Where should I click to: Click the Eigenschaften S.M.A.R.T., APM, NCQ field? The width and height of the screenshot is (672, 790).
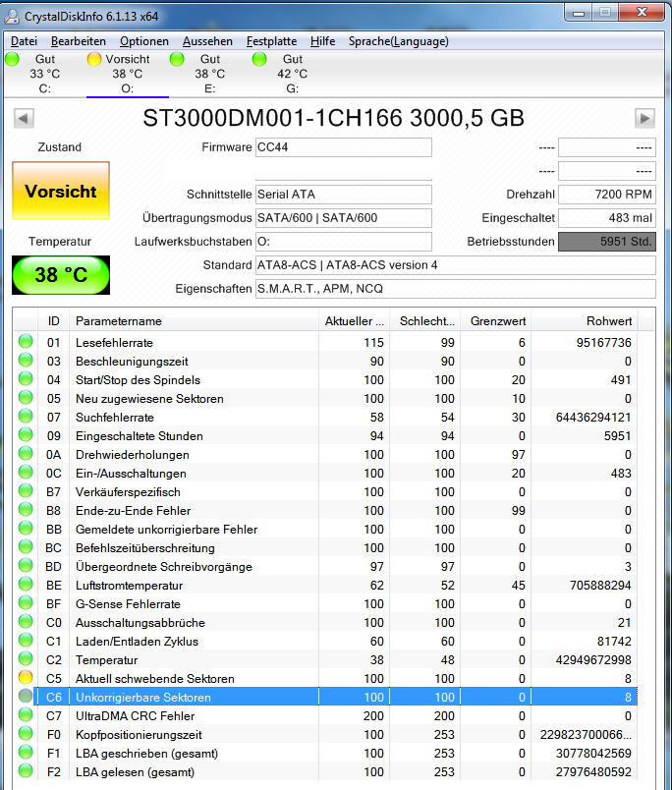456,289
